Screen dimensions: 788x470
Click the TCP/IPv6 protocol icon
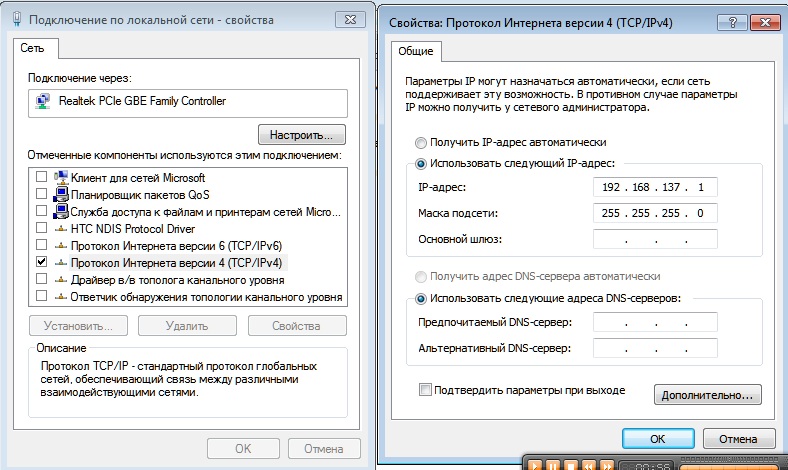click(x=61, y=246)
